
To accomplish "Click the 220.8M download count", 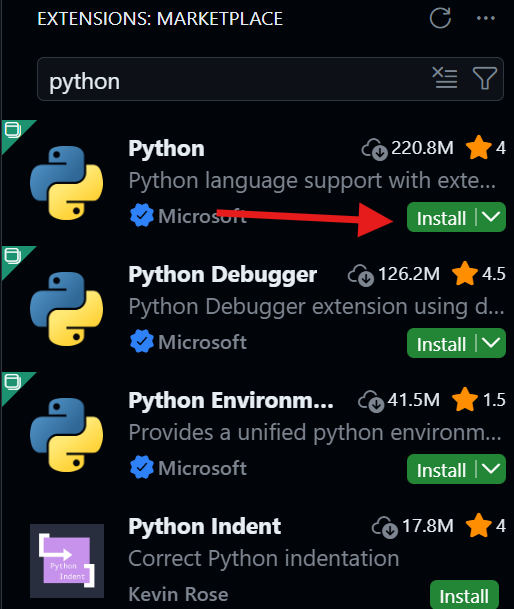I will click(x=422, y=148).
